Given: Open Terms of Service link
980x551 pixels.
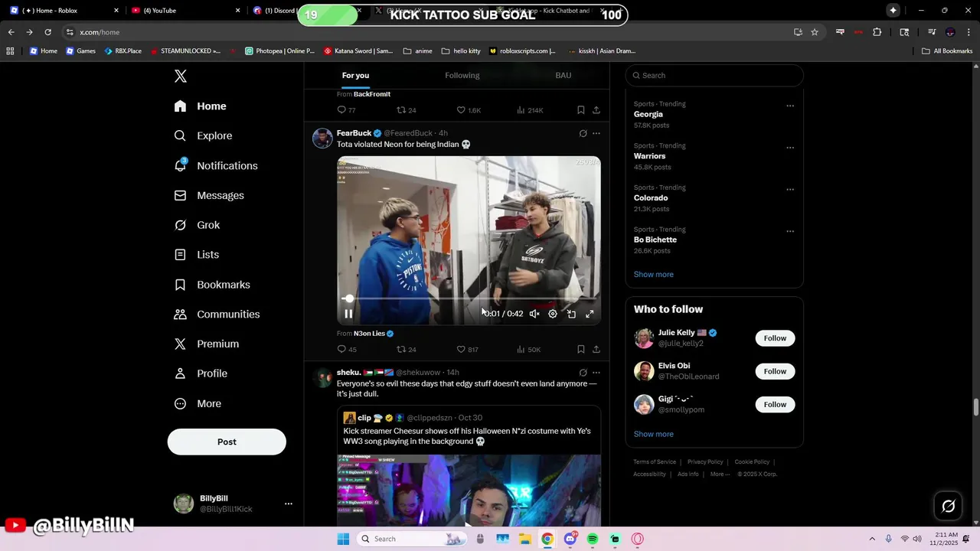Looking at the screenshot, I should point(655,462).
